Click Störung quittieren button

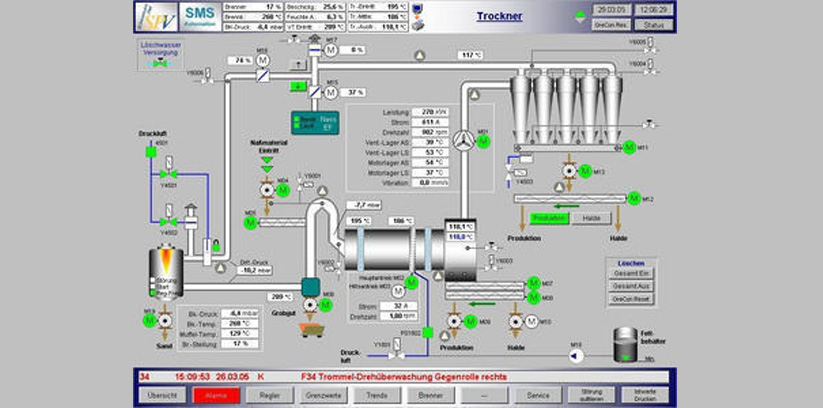(x=592, y=395)
